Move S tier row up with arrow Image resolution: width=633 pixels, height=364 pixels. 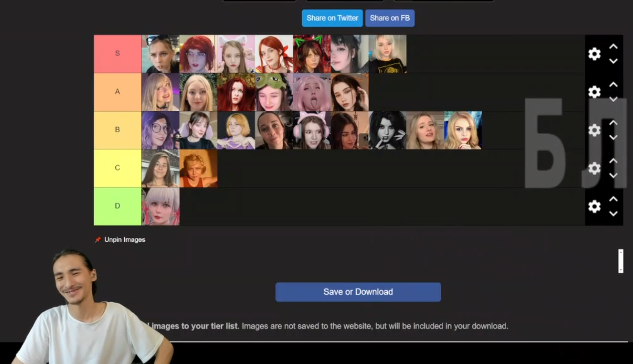[x=613, y=47]
